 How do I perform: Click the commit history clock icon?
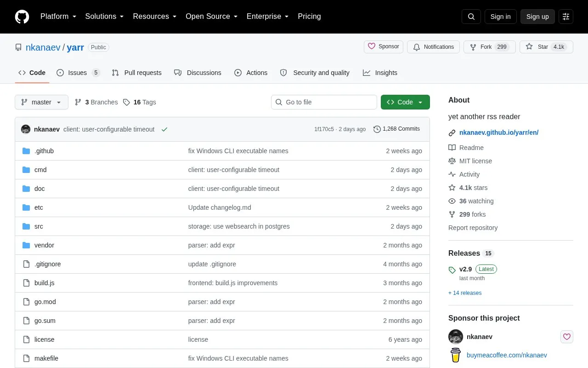(377, 129)
